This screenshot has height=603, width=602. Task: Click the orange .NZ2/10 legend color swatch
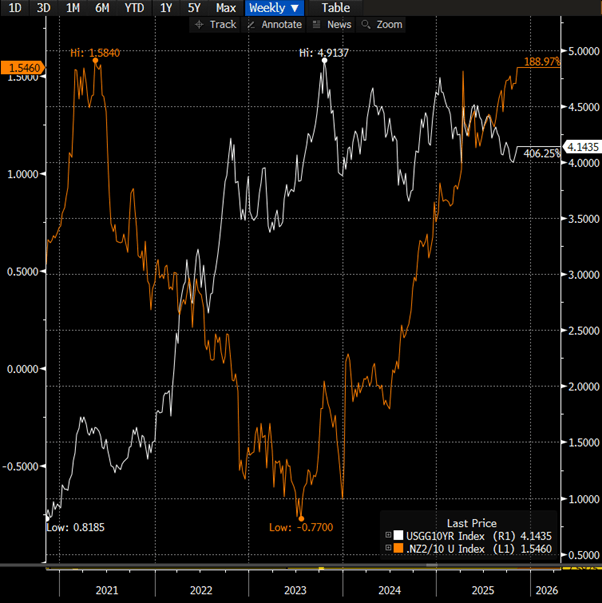(398, 550)
